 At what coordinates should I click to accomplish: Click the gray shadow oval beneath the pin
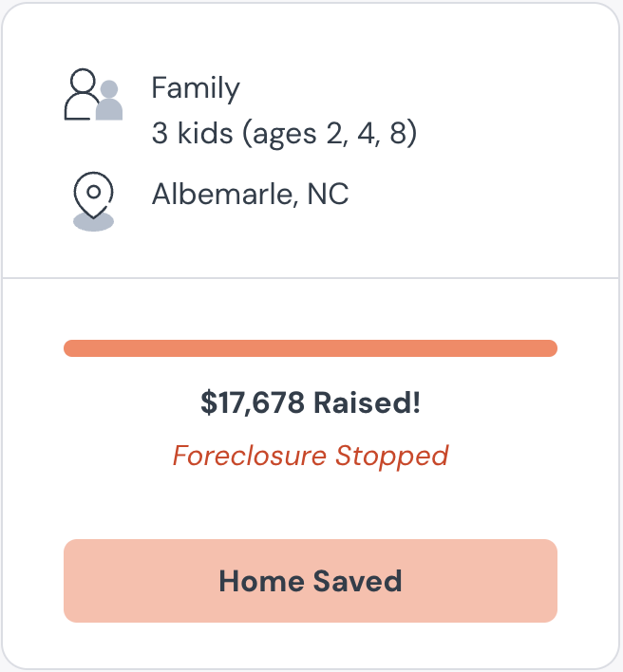[x=93, y=222]
